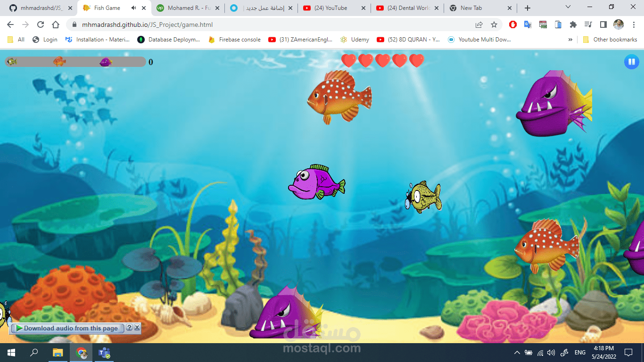Screen dimensions: 644x362
Task: Open the Chrome three-dot menu
Action: click(x=633, y=25)
